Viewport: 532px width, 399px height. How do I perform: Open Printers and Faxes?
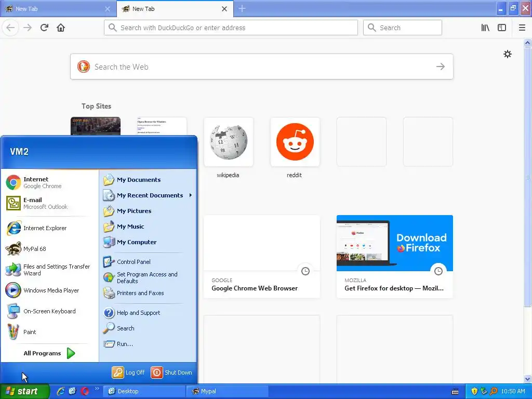148,293
